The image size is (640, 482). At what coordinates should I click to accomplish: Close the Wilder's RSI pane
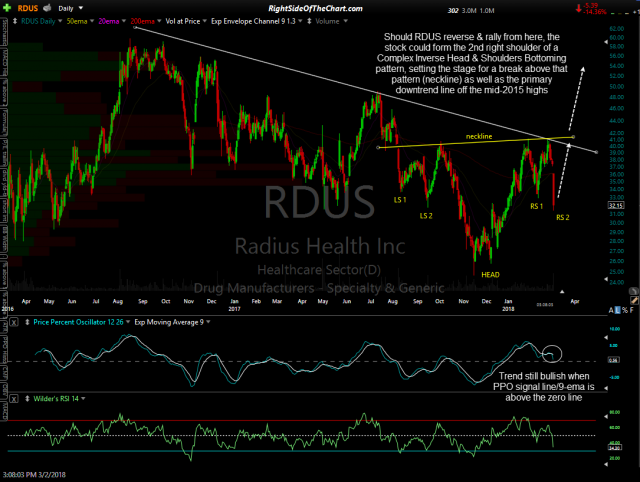click(x=14, y=399)
